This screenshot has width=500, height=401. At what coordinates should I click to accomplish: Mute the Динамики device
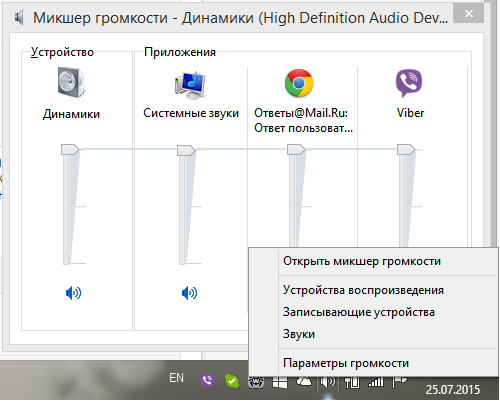pyautogui.click(x=73, y=293)
